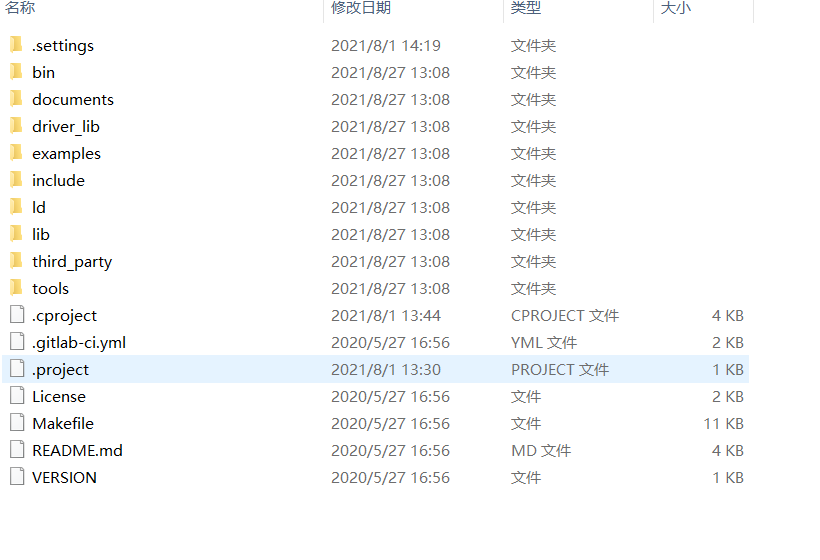
Task: Select the ld folder entry
Action: (375, 207)
